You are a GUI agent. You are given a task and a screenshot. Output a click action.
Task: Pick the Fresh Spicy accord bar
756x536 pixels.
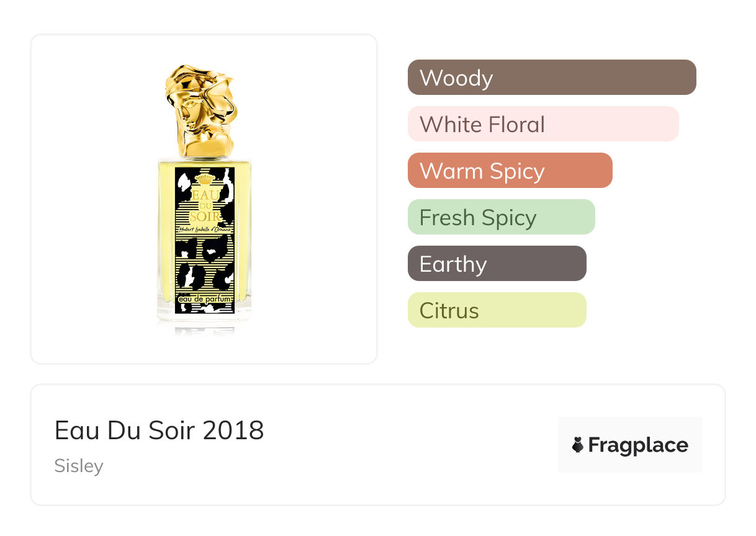click(x=501, y=217)
